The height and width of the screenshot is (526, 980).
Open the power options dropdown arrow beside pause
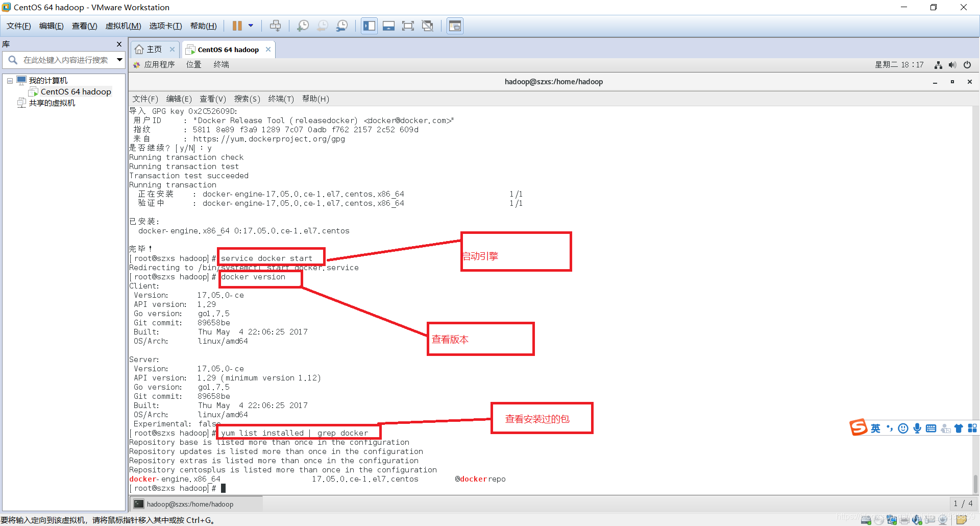[x=251, y=26]
